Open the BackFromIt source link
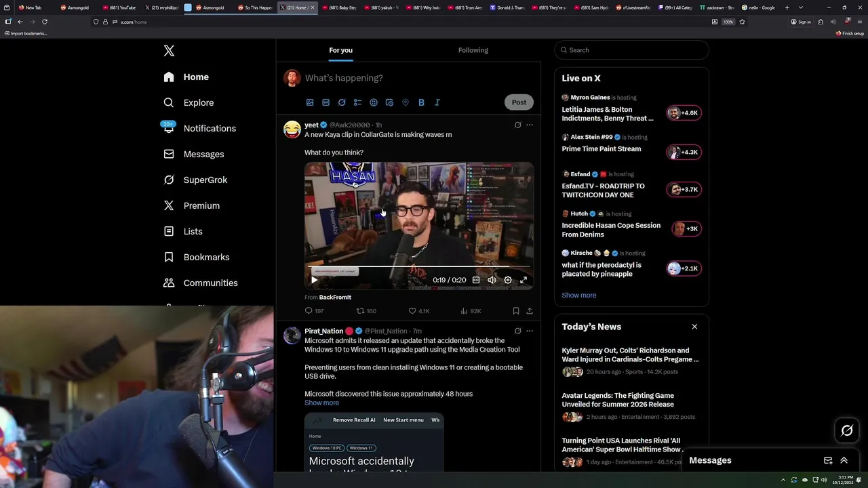Image resolution: width=868 pixels, height=488 pixels. click(x=335, y=298)
